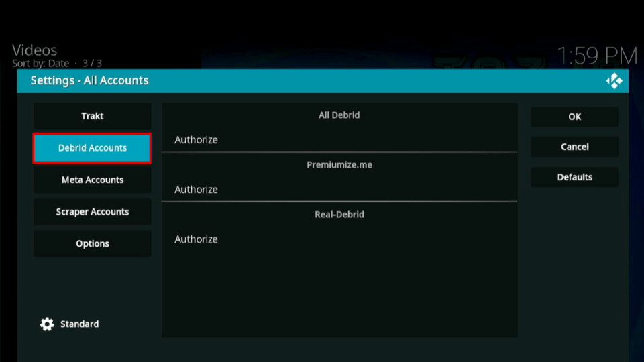
Task: Authorize the Premiumize.me account
Action: [339, 190]
